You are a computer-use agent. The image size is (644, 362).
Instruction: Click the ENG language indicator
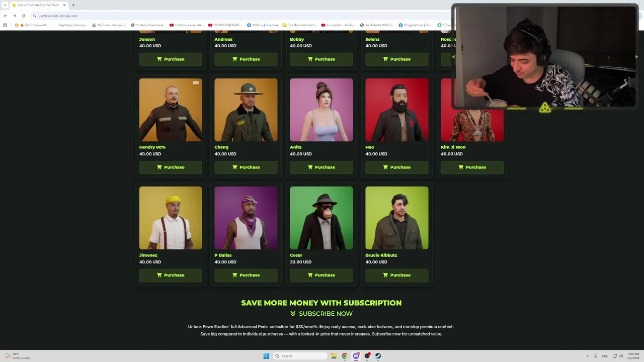(x=605, y=356)
